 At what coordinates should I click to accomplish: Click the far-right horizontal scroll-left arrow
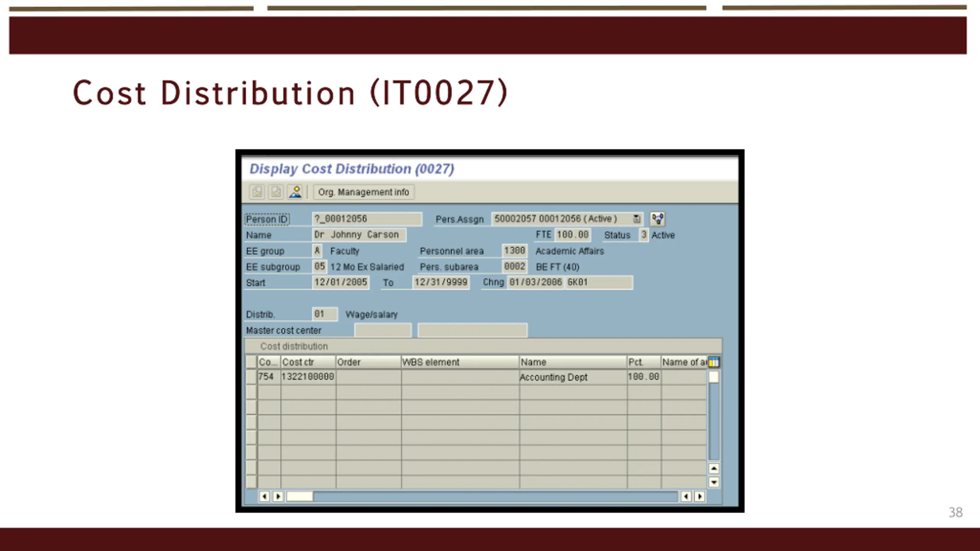click(x=686, y=497)
